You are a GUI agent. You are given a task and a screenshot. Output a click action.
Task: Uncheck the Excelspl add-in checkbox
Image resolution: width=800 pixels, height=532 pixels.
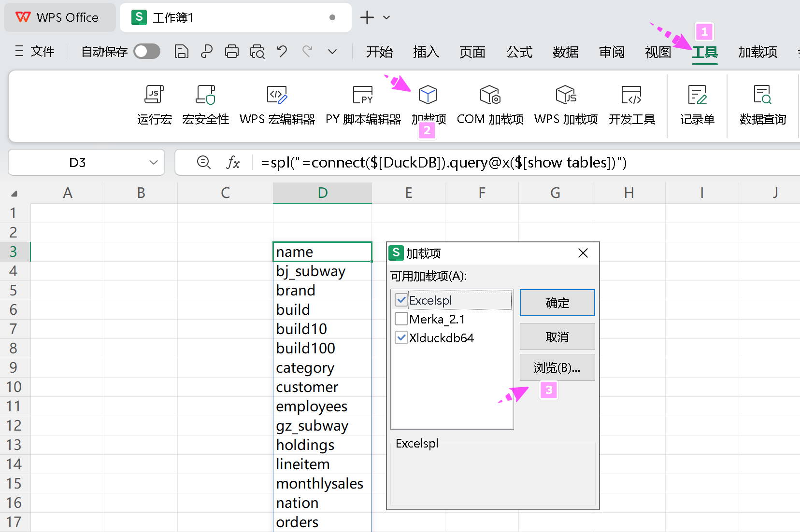401,300
